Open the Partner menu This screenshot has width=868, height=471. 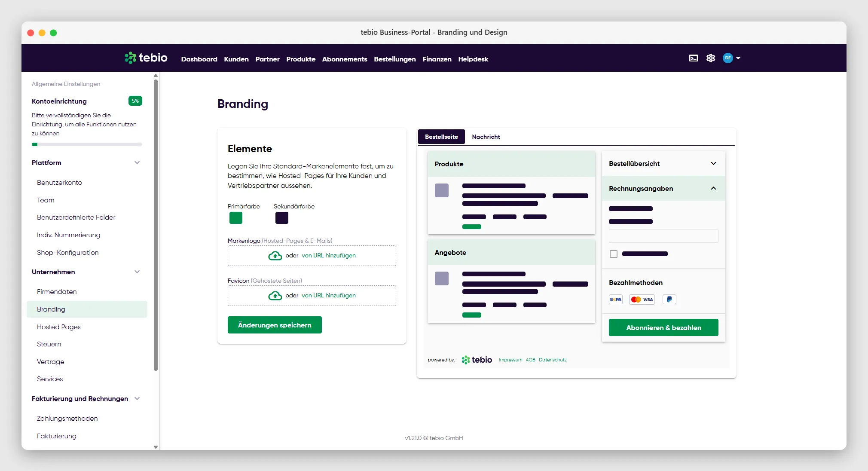tap(267, 59)
